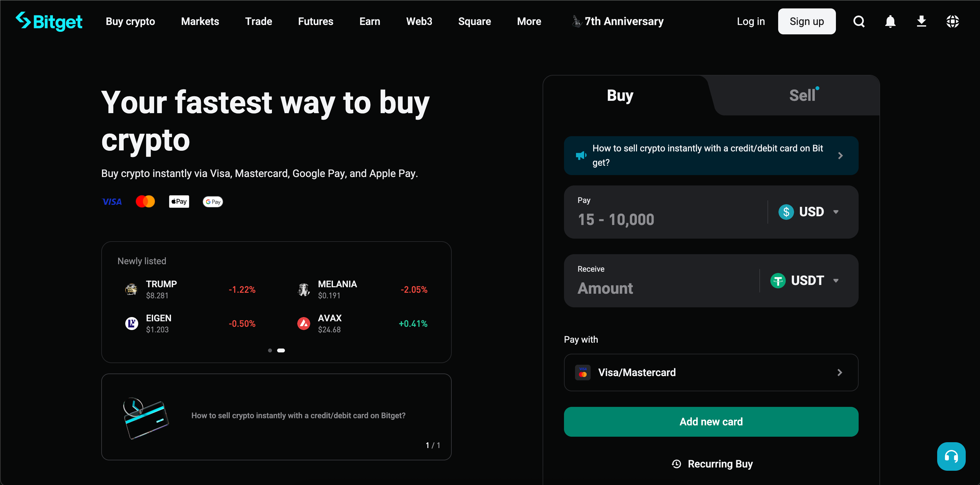Open the Futures menu
The width and height of the screenshot is (980, 485).
(315, 21)
